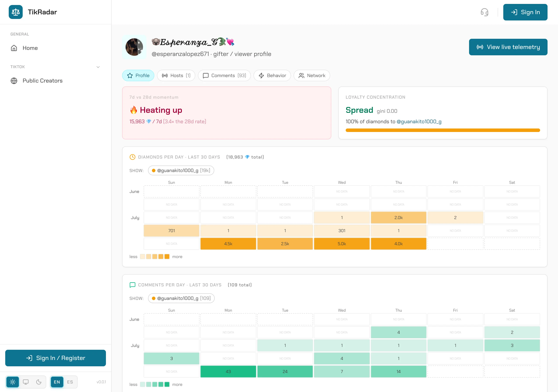
Task: Click the orange dot in the comments host chip
Action: point(154,298)
